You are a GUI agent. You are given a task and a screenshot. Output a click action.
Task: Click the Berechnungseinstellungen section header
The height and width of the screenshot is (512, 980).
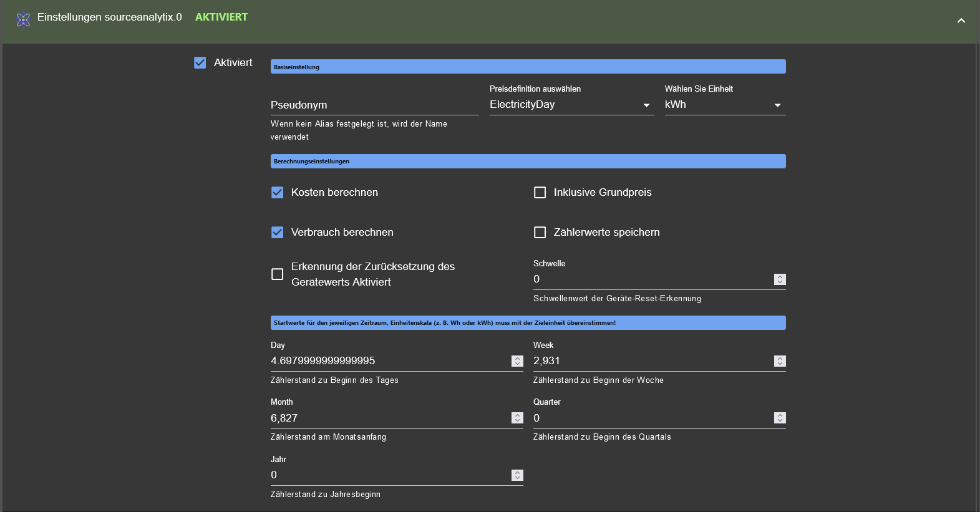(528, 161)
